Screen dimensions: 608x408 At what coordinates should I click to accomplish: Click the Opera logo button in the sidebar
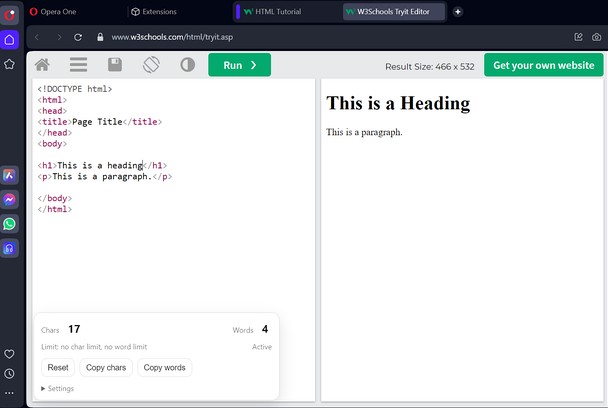click(9, 16)
